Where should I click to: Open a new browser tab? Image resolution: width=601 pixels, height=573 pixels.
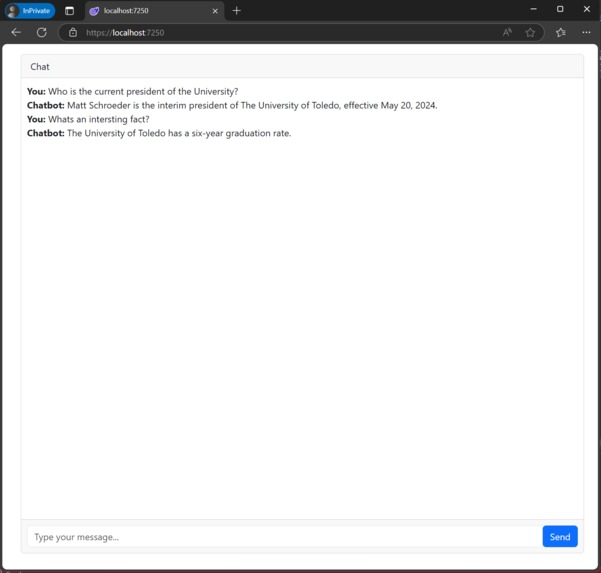pos(236,11)
